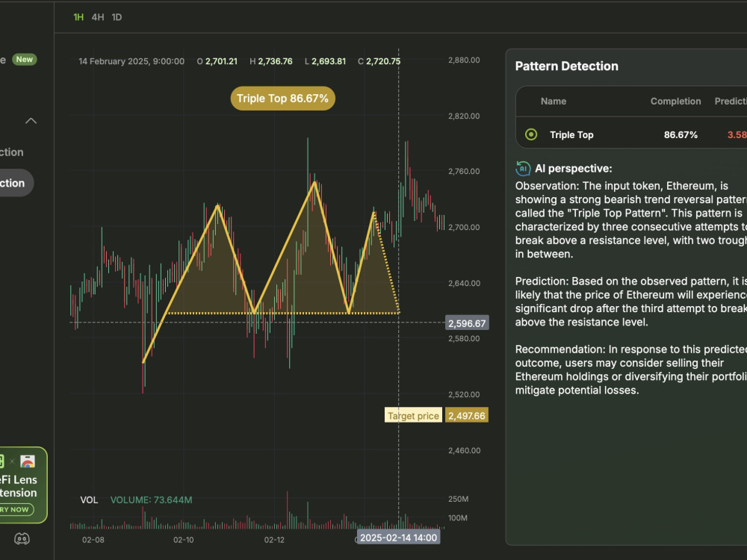Click the 2025-02-14 14:00 time label
This screenshot has height=560, width=747.
[398, 538]
